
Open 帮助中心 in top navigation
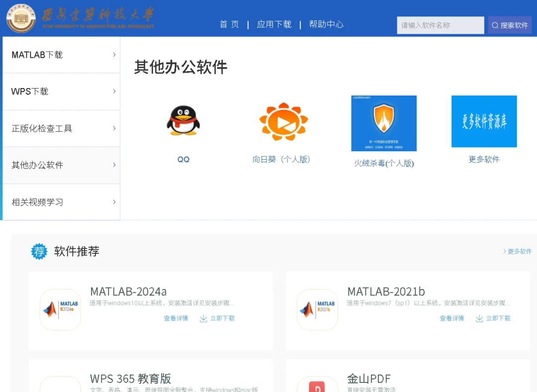[326, 24]
